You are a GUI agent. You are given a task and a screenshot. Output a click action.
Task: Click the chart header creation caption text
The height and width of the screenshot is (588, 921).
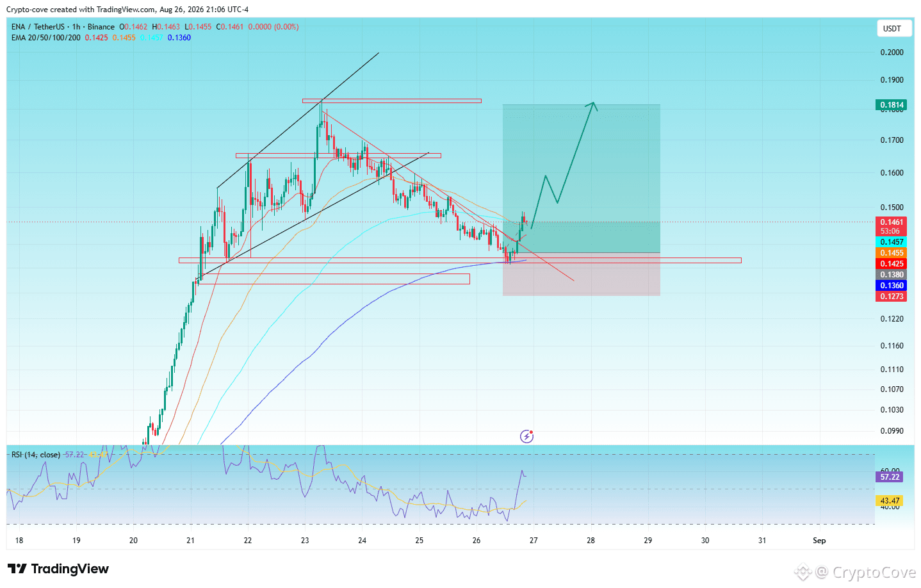127,10
